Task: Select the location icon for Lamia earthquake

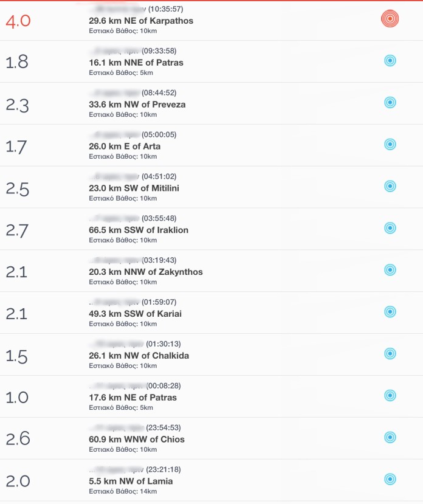Action: pos(390,479)
